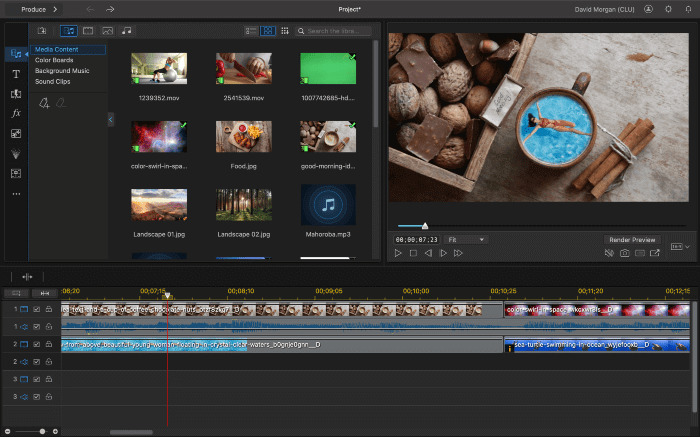Image resolution: width=700 pixels, height=438 pixels.
Task: Select Background Music category
Action: pos(62,71)
